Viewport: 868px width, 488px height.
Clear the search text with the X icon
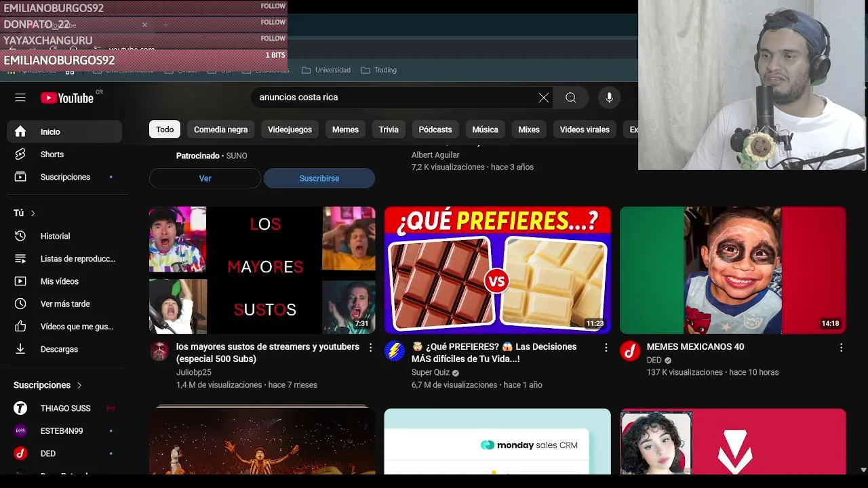click(544, 98)
